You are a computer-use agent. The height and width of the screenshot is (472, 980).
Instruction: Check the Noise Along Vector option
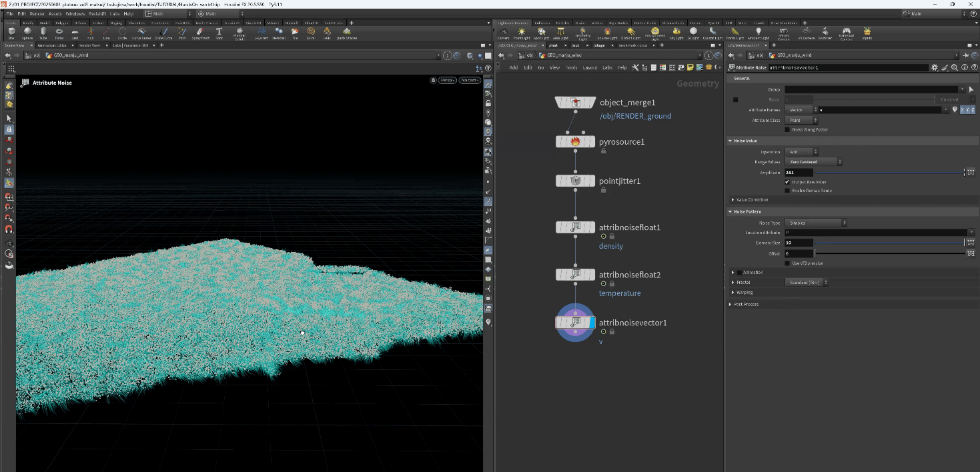click(x=788, y=129)
